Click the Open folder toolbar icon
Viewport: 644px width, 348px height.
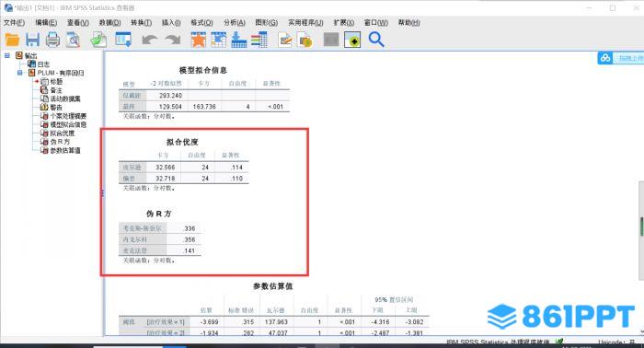point(12,40)
